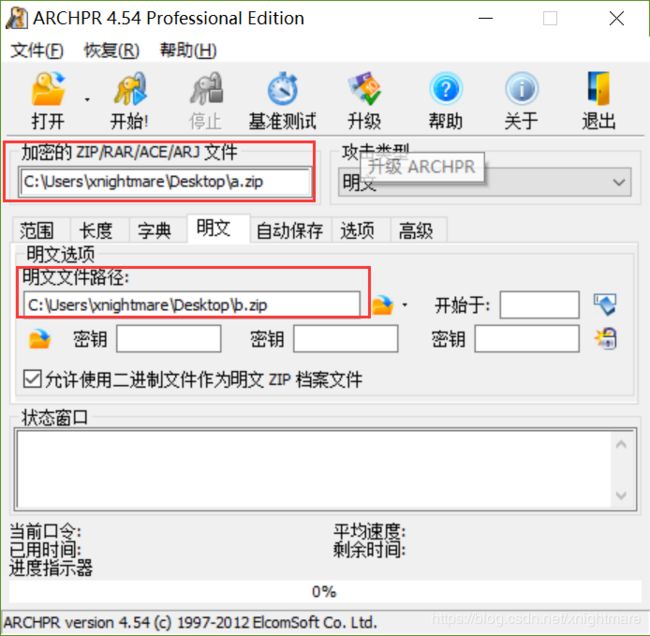Expand the 攻击类型 attack type dropdown
The height and width of the screenshot is (636, 650).
tap(619, 182)
